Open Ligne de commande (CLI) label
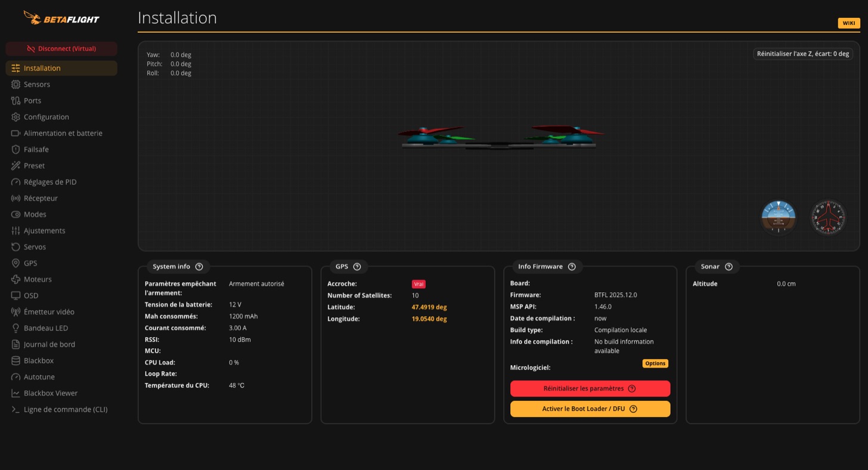868x470 pixels. [66, 410]
